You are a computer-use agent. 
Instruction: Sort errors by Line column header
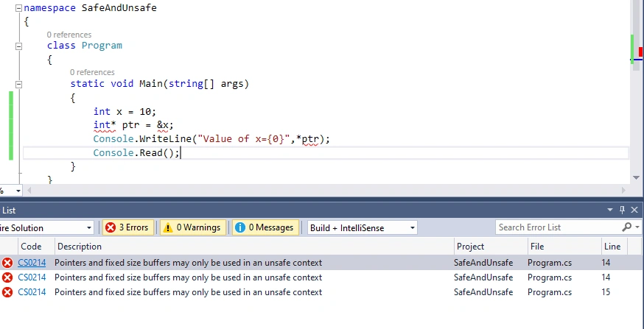point(612,247)
